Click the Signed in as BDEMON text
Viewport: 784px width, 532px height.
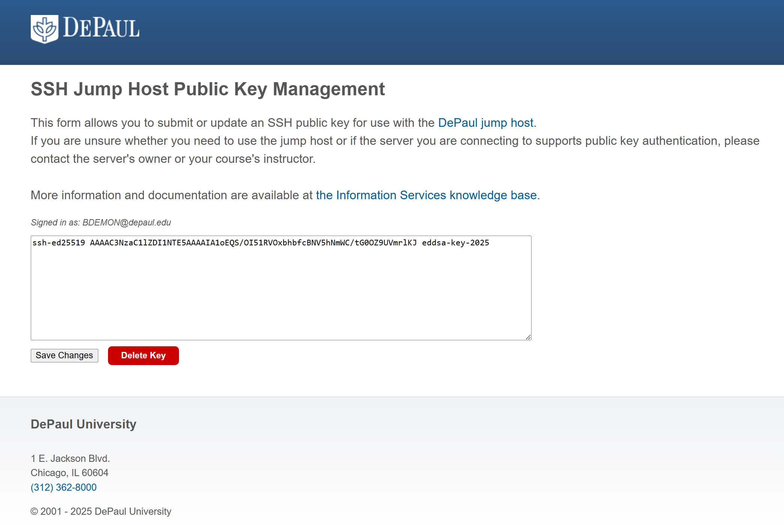[x=101, y=222]
